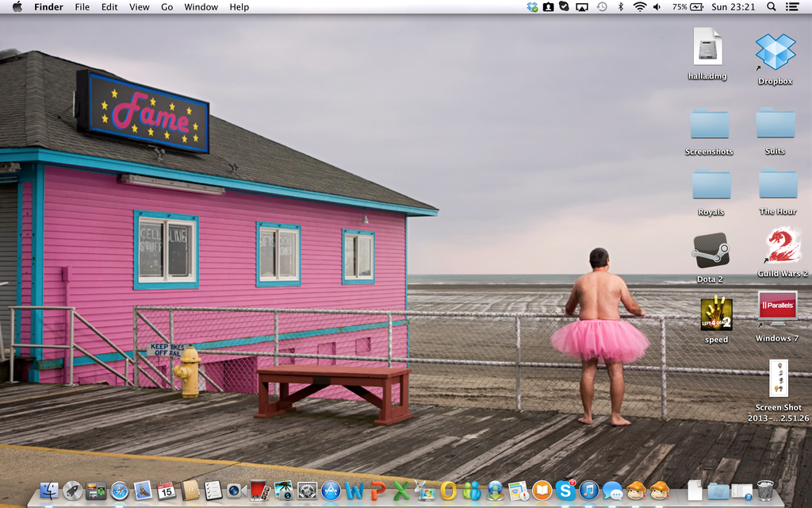The image size is (812, 508).
Task: Launch Photo Booth from the Dock
Action: (260, 491)
